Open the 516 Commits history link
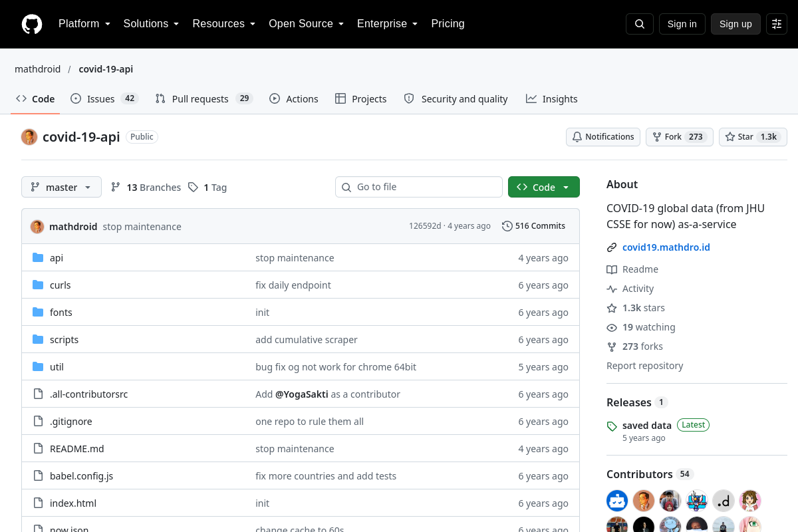This screenshot has height=532, width=798. click(x=533, y=226)
